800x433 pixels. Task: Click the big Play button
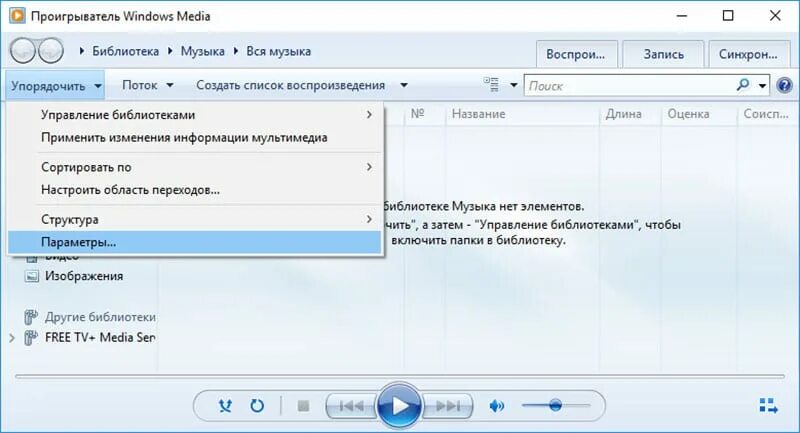(399, 406)
